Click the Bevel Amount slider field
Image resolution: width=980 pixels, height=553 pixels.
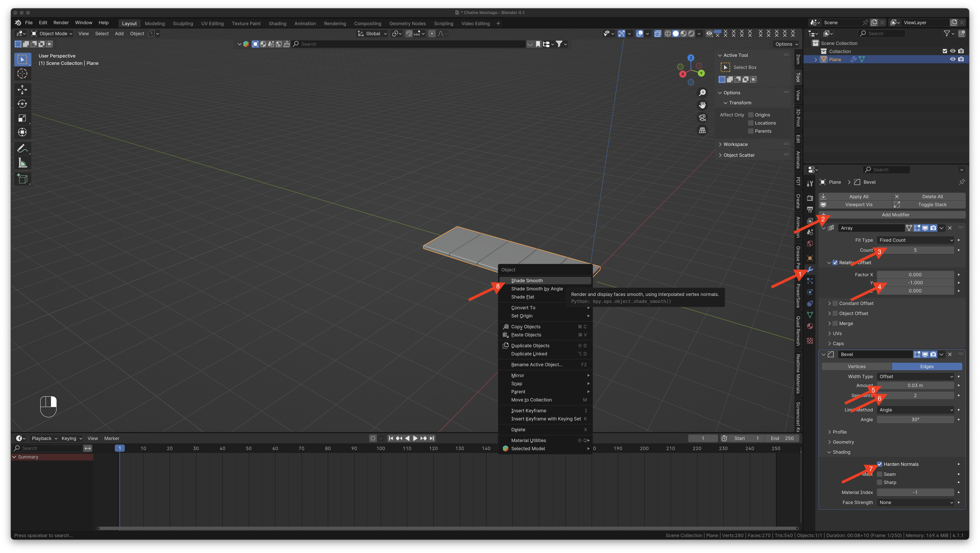pos(915,386)
